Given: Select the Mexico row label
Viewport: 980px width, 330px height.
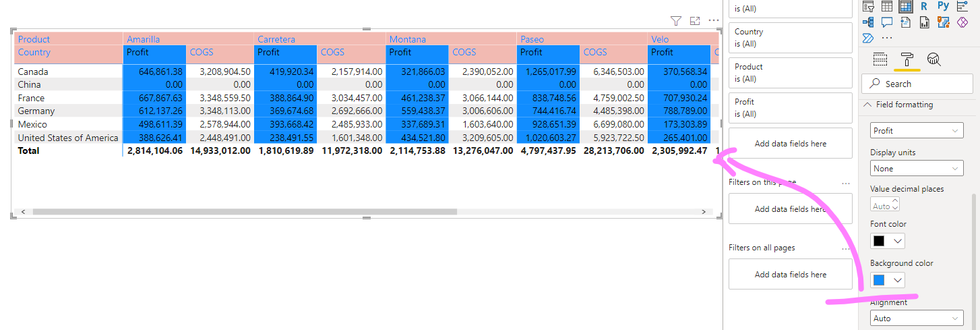Looking at the screenshot, I should [x=32, y=124].
